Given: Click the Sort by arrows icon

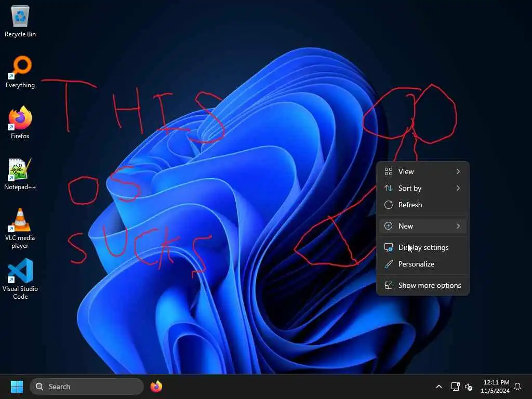Looking at the screenshot, I should (389, 188).
